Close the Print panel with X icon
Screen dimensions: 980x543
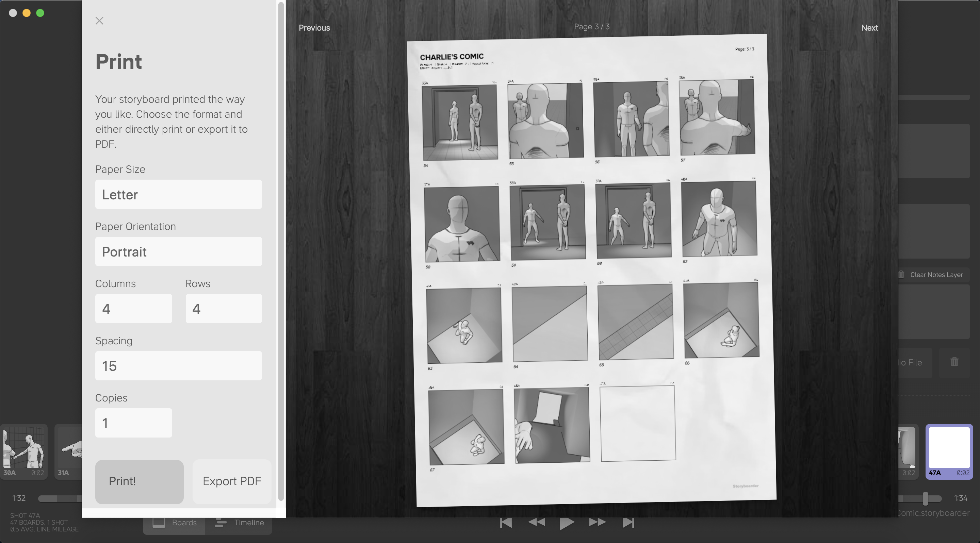pyautogui.click(x=99, y=20)
